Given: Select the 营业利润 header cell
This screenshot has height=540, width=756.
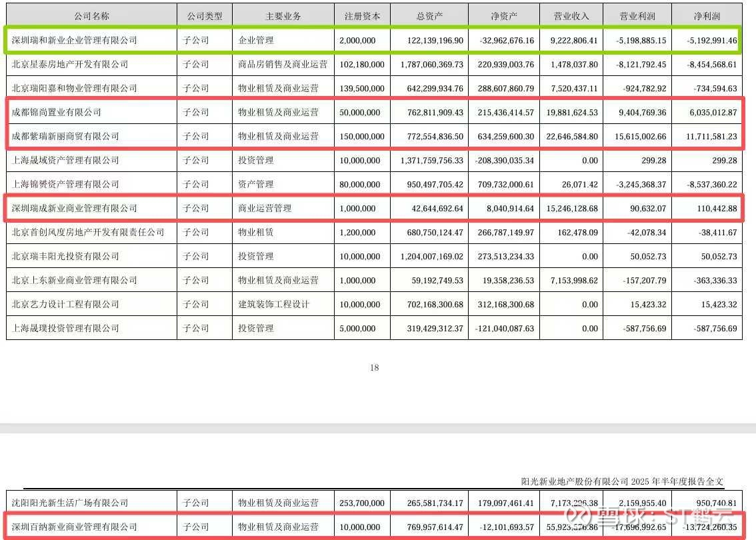Looking at the screenshot, I should point(637,17).
